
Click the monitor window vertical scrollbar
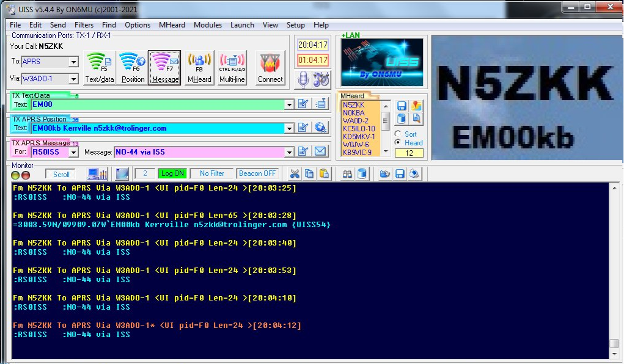(x=614, y=271)
